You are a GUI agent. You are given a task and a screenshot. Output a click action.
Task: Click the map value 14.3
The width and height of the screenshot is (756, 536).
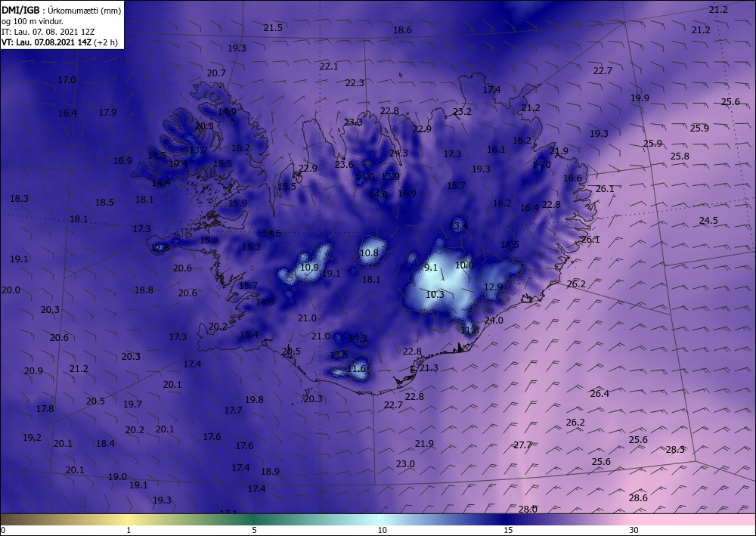[358, 339]
